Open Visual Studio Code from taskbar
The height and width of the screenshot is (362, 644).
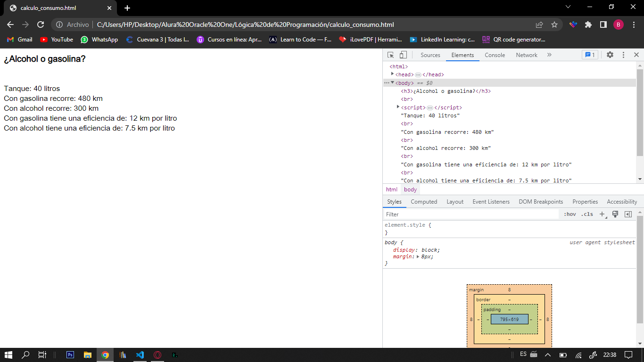[140, 355]
